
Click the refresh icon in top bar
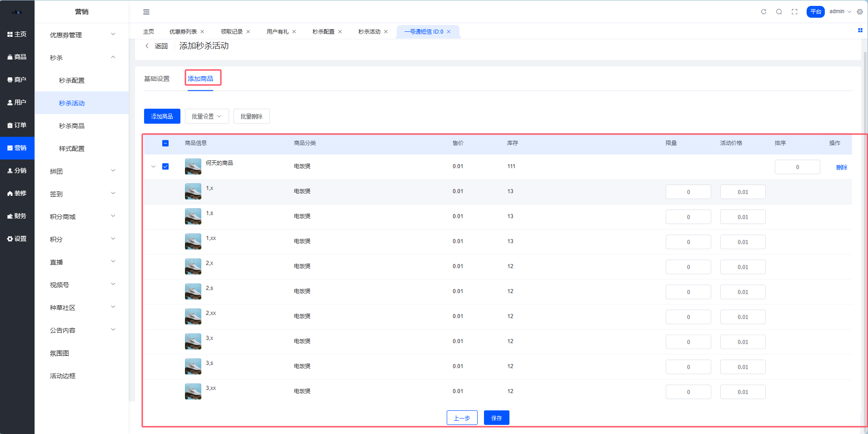[x=763, y=12]
